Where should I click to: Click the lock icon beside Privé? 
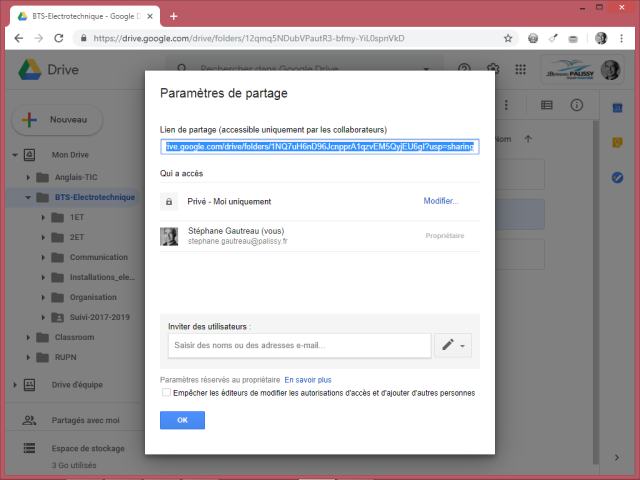(x=169, y=202)
